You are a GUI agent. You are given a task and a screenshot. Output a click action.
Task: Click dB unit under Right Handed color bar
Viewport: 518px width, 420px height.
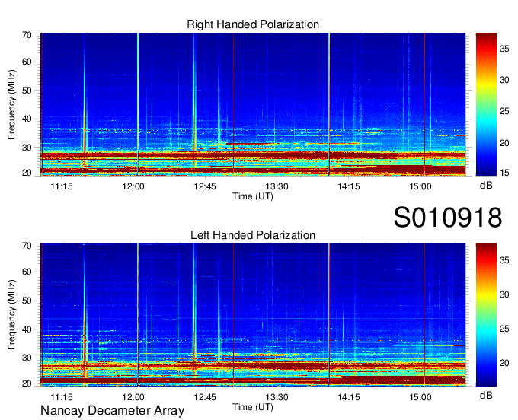pos(486,186)
